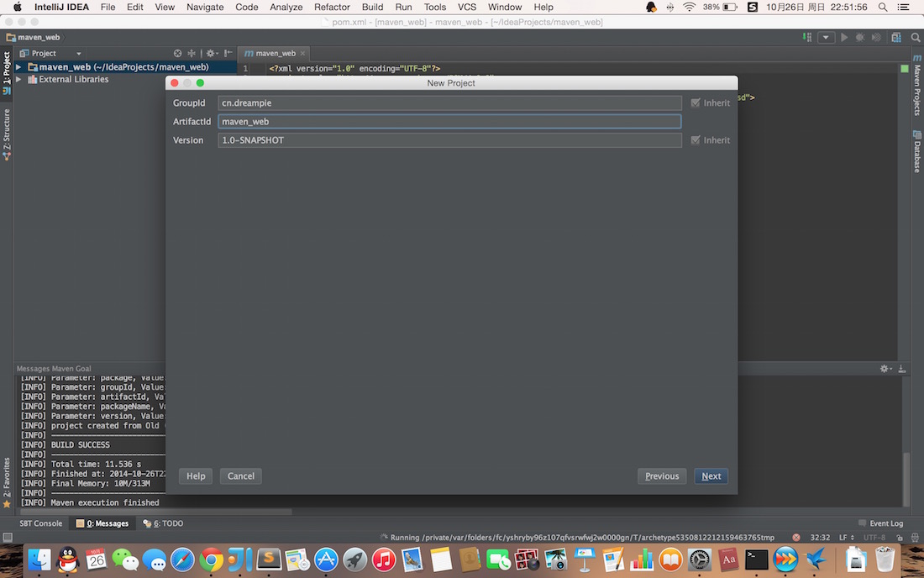Open the 2: Favorites side tool window
This screenshot has width=924, height=578.
7,482
